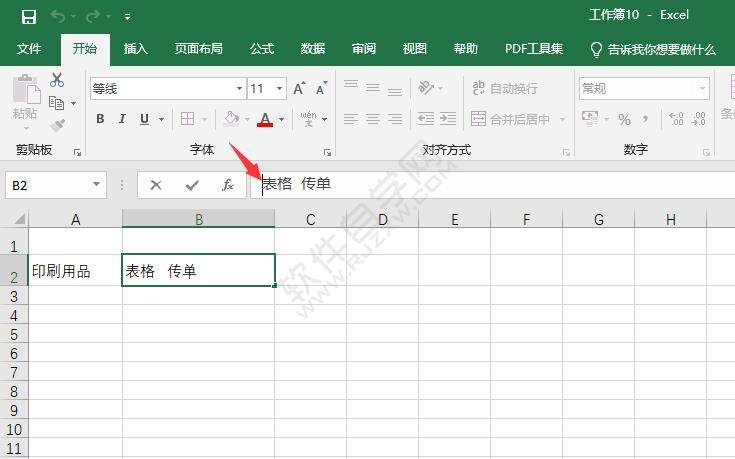Switch to the 页面布局 tab
Image resolution: width=735 pixels, height=459 pixels.
199,49
